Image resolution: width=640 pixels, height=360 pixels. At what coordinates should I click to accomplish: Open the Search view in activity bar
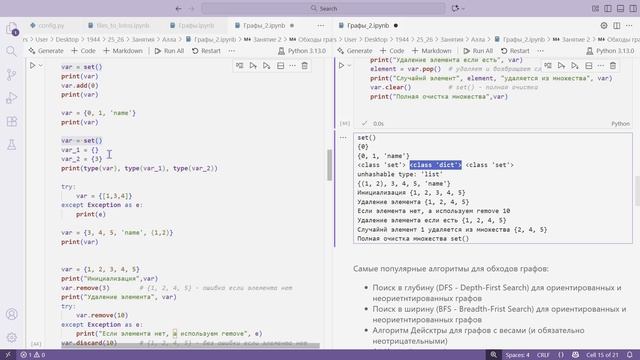(x=11, y=51)
